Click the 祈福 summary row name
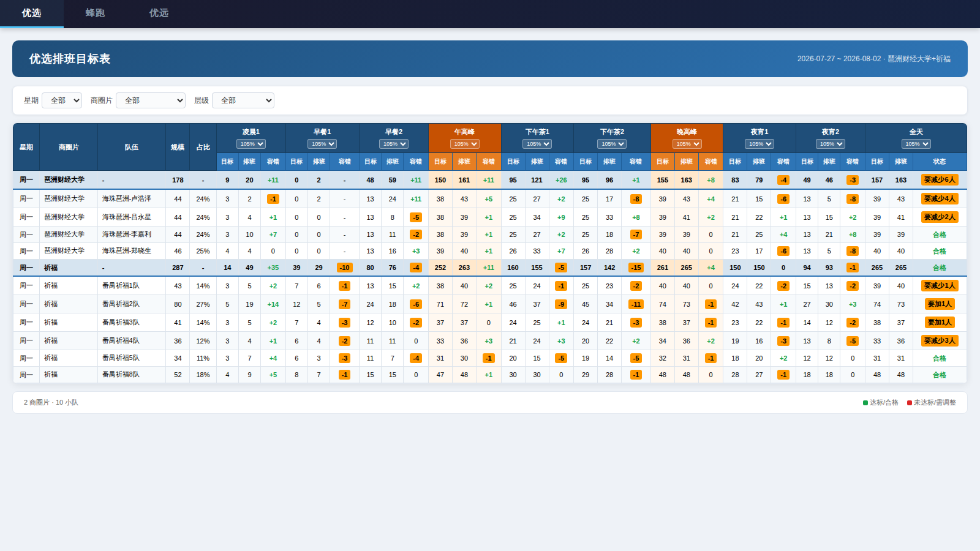Screen dimensions: 980x551 (x=51, y=268)
